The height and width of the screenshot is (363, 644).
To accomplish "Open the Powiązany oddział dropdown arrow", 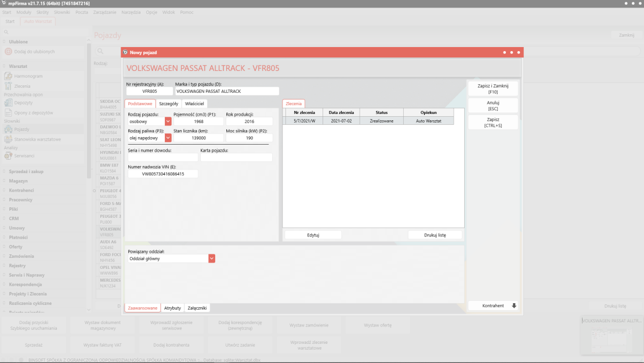I will point(212,258).
